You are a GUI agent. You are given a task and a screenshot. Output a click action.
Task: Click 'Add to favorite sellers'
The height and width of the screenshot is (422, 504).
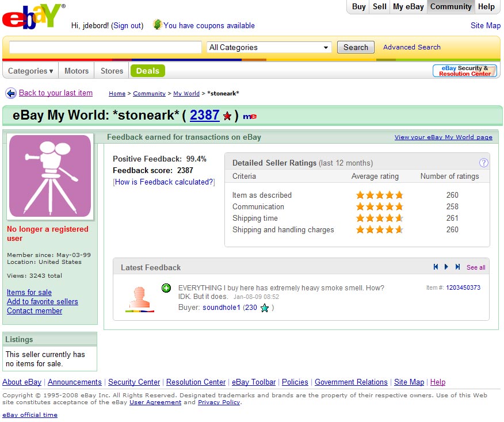pyautogui.click(x=43, y=302)
